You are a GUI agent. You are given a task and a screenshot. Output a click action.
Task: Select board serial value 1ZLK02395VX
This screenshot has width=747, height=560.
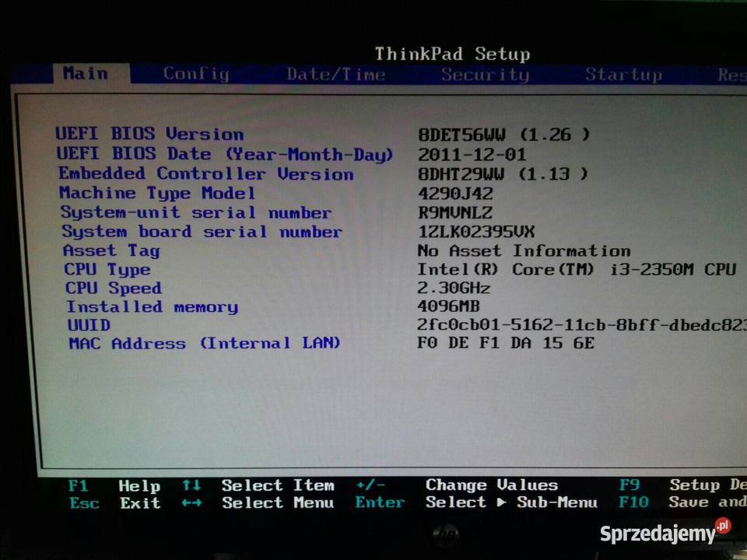click(476, 232)
